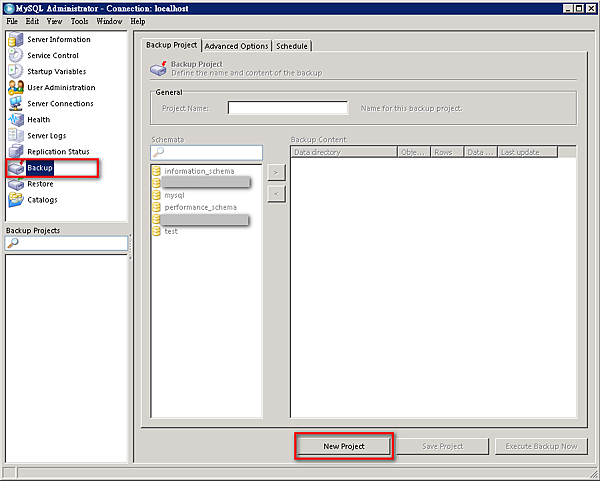Open the Window menu
The height and width of the screenshot is (481, 600).
click(x=109, y=21)
